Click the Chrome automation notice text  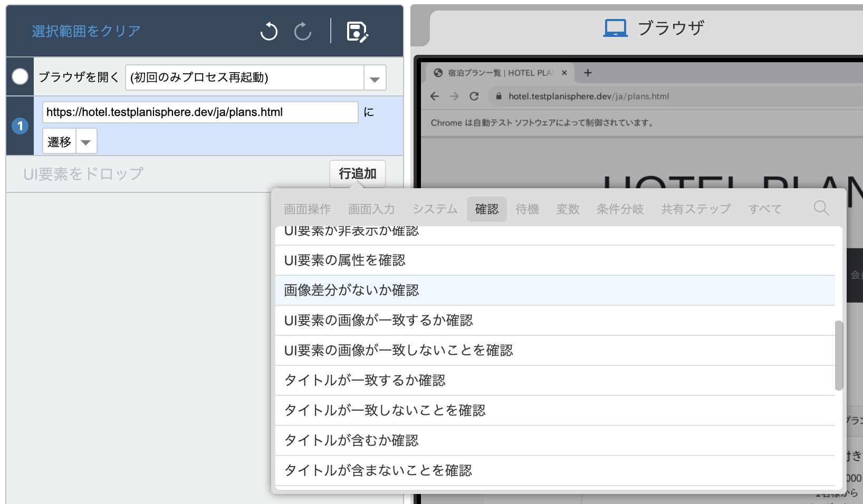(x=542, y=123)
